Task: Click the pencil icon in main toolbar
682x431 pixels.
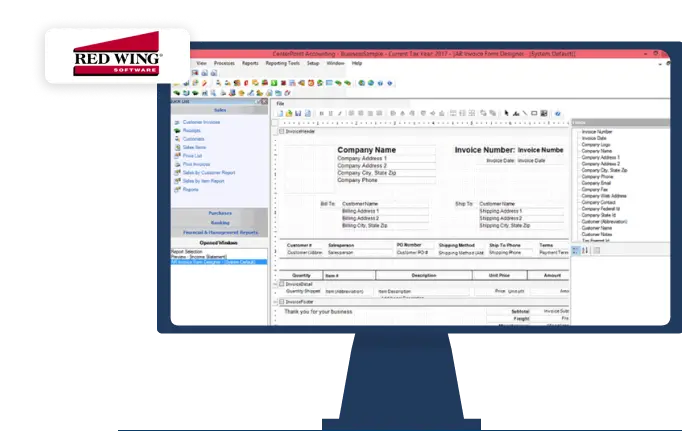Action: point(204,83)
